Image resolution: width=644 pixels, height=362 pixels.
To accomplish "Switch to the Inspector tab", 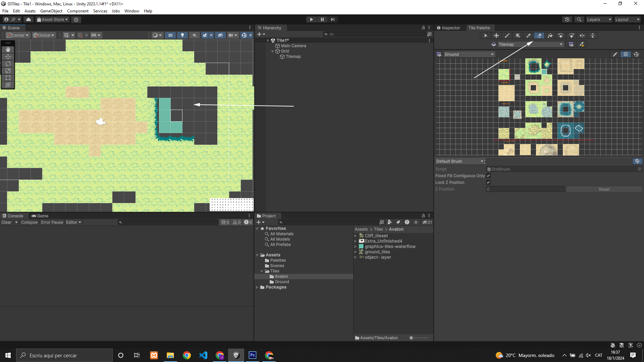I will pyautogui.click(x=448, y=28).
